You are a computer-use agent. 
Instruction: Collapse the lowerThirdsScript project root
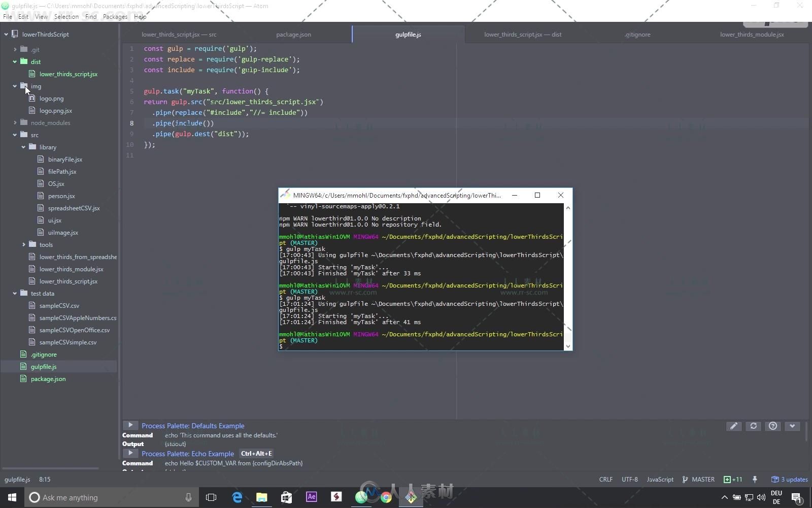pos(6,35)
